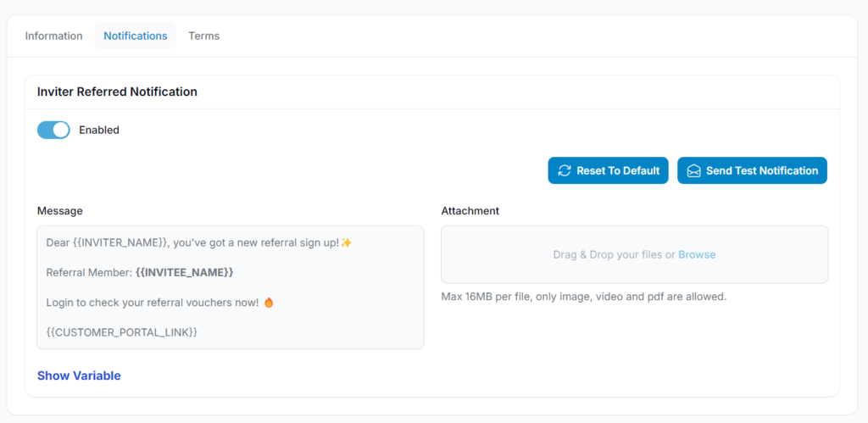Click the refresh arrows icon on Reset button
Image resolution: width=868 pixels, height=423 pixels.
[x=564, y=170]
